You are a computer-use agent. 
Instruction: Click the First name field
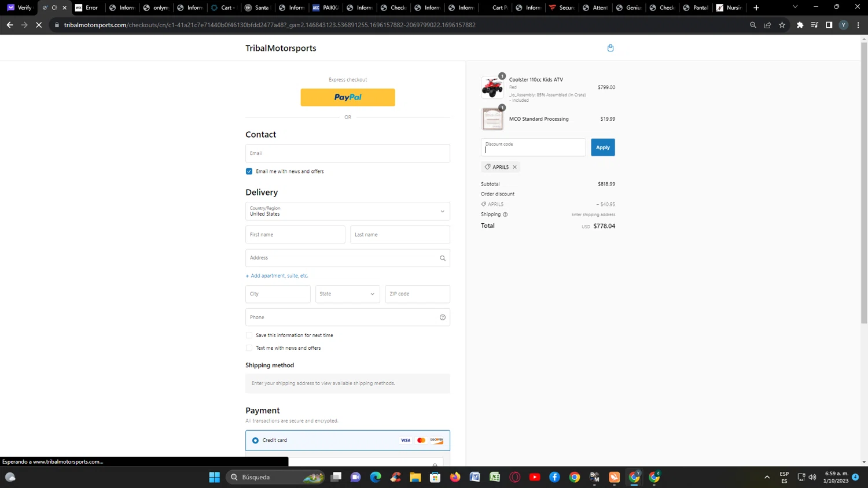(x=295, y=235)
